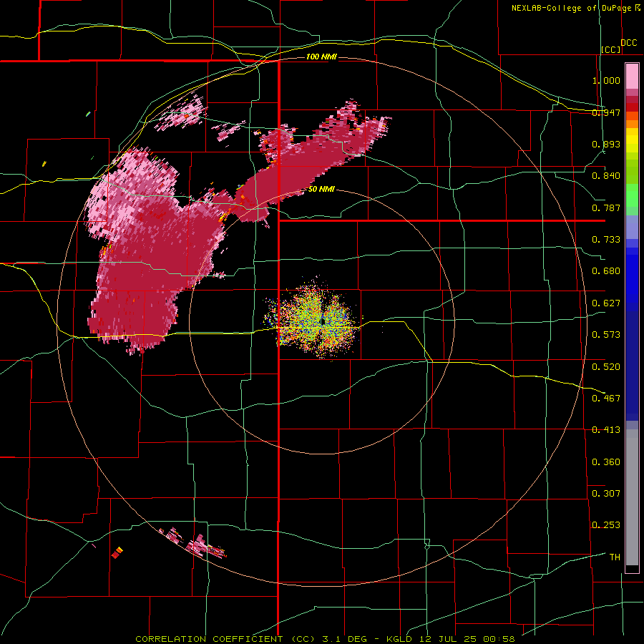This screenshot has height=644, width=644.
Task: Click the 12 JUL 25 date in the caption
Action: click(448, 639)
